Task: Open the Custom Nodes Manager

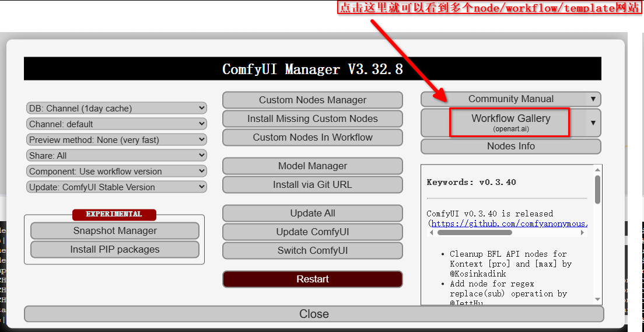Action: (x=312, y=100)
